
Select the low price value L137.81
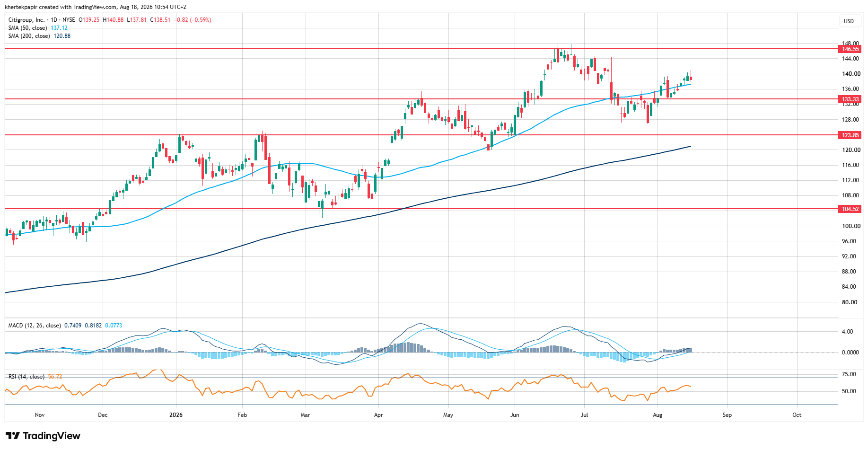[137, 20]
